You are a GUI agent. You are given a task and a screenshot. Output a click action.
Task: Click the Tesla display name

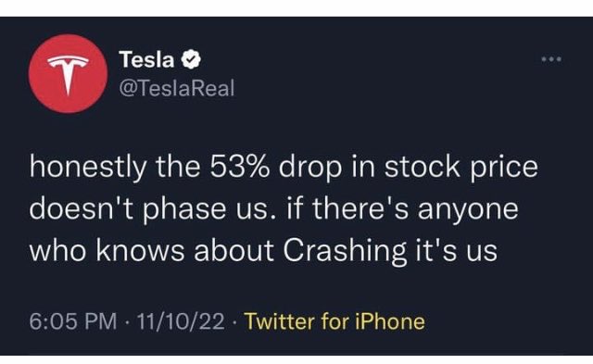pyautogui.click(x=146, y=59)
